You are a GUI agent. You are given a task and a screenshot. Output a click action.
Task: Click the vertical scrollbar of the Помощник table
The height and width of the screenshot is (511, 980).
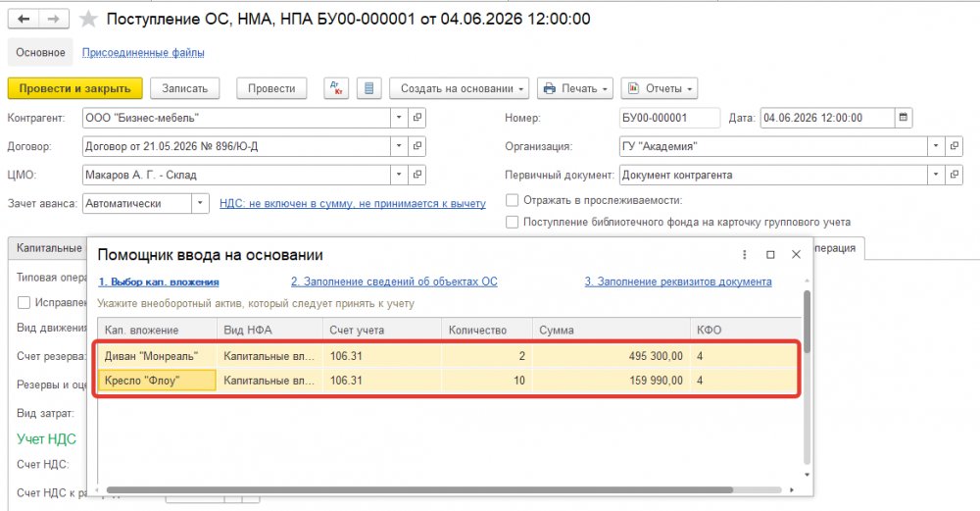click(x=807, y=322)
